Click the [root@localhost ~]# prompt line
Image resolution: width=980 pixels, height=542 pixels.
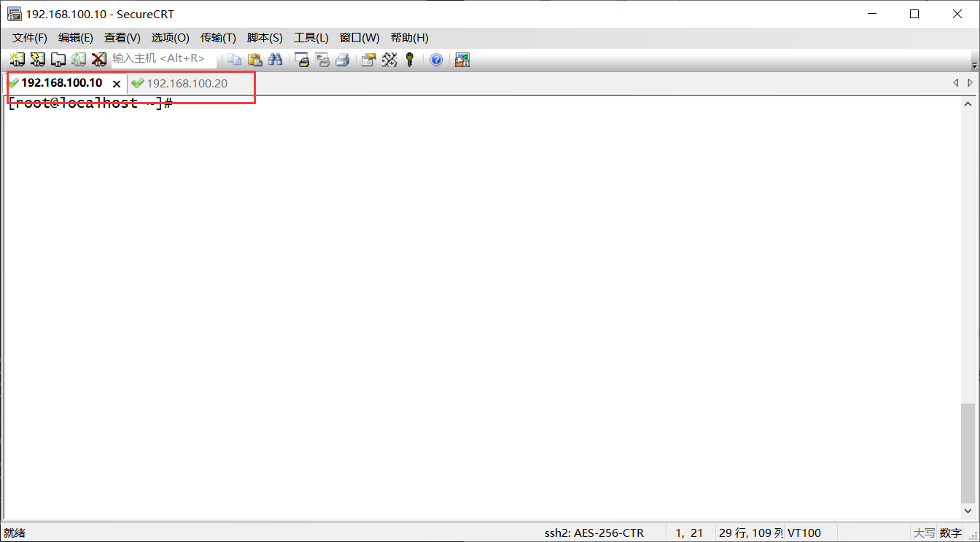(90, 103)
